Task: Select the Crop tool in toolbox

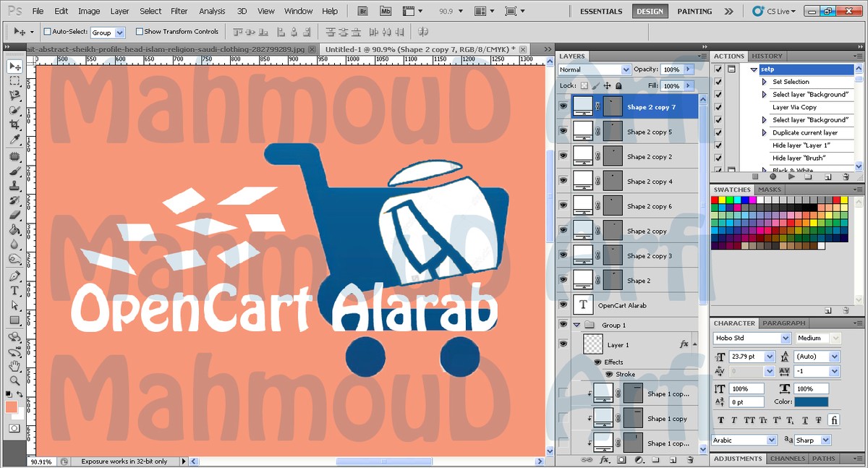Action: point(14,124)
